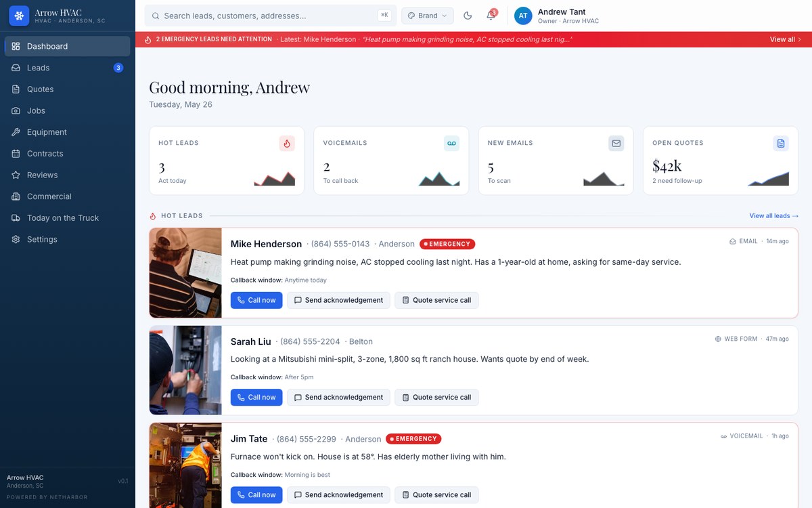Image resolution: width=812 pixels, height=508 pixels.
Task: Open Jobs from sidebar
Action: pyautogui.click(x=68, y=110)
